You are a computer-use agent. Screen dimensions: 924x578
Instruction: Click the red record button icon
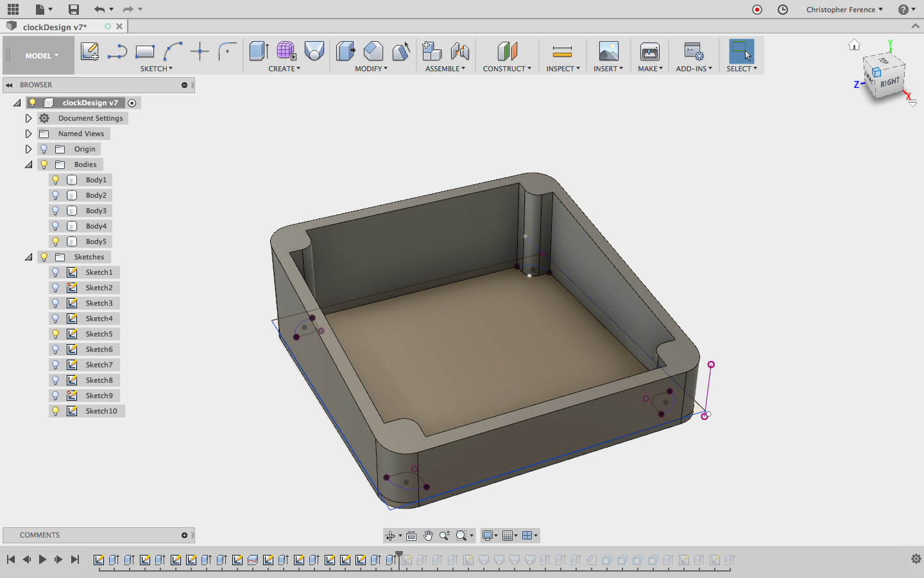[757, 10]
